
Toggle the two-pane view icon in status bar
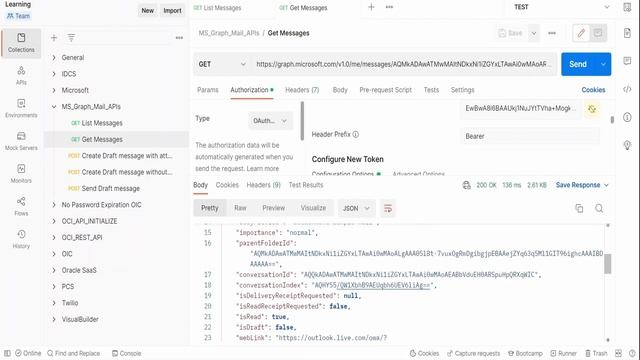(618, 353)
